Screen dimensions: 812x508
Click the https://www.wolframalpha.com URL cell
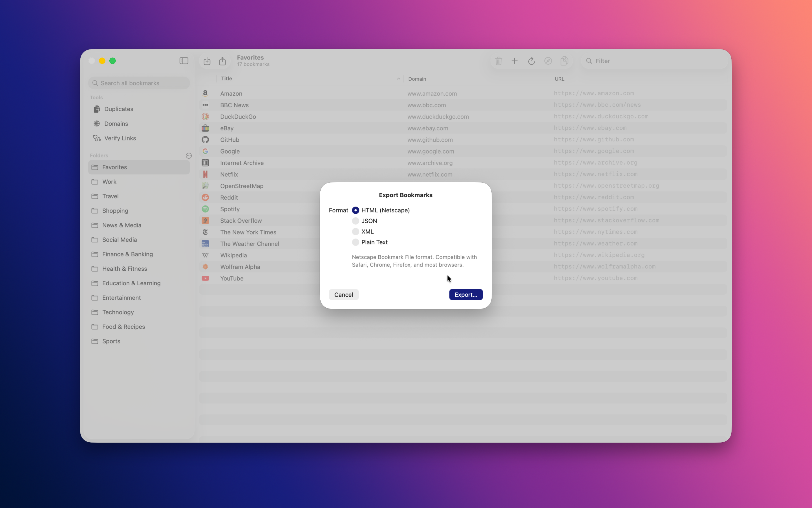pos(605,266)
